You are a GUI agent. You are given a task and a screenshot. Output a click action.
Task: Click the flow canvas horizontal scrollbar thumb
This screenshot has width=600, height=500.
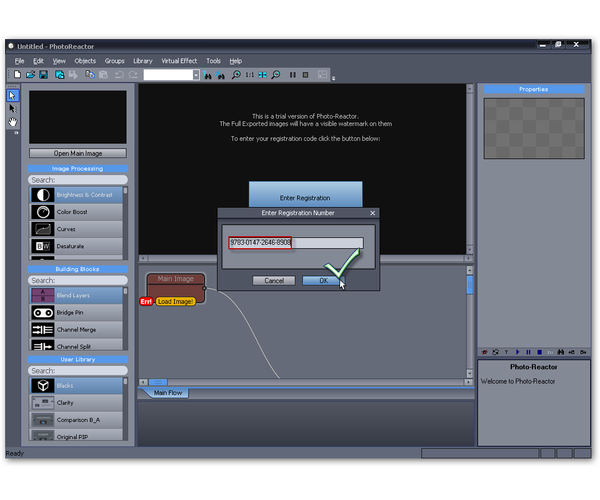[x=158, y=382]
